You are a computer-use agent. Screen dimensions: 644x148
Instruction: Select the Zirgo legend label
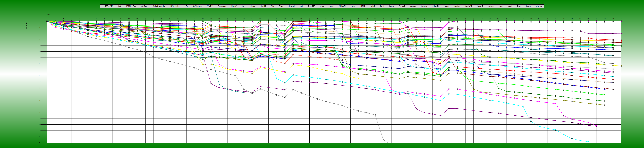point(519,6)
